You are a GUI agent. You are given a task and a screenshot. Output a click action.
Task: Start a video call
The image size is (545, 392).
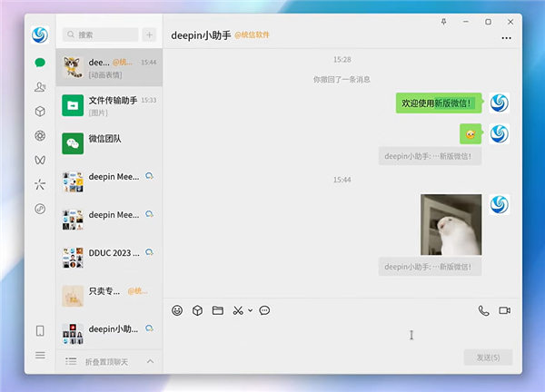click(504, 310)
